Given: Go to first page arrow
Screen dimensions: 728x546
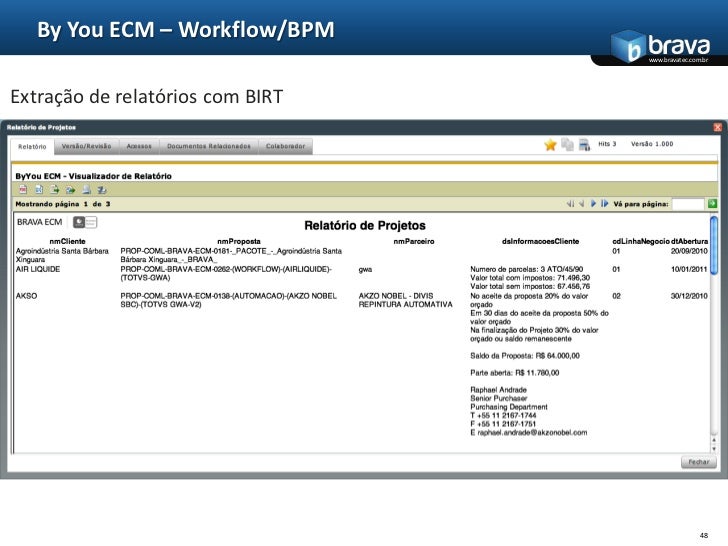Looking at the screenshot, I should coord(571,203).
